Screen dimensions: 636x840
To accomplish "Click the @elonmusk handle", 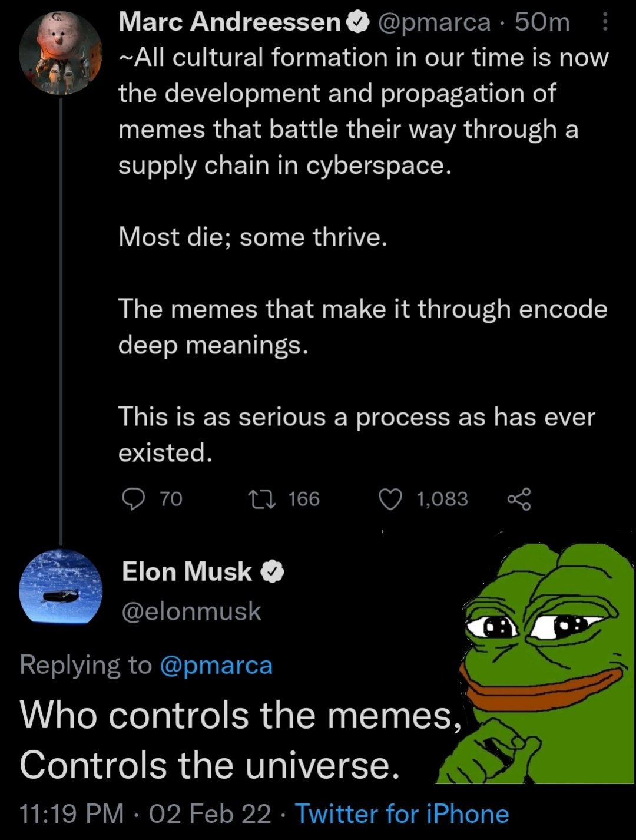I will coord(191,611).
